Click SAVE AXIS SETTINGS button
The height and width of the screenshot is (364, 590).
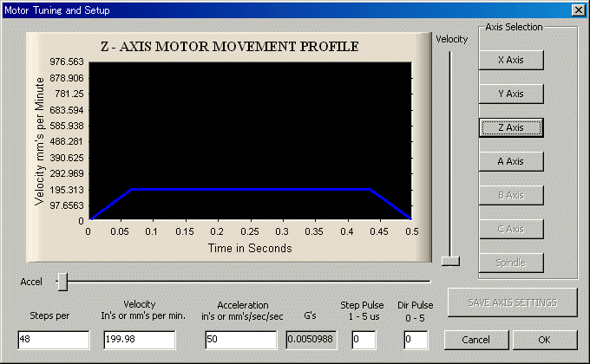[x=512, y=302]
